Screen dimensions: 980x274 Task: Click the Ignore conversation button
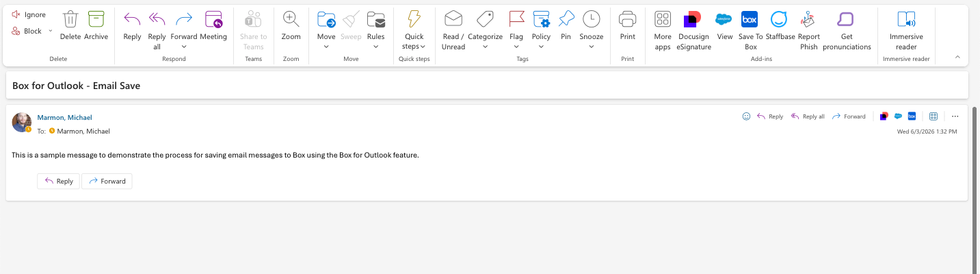tap(29, 14)
